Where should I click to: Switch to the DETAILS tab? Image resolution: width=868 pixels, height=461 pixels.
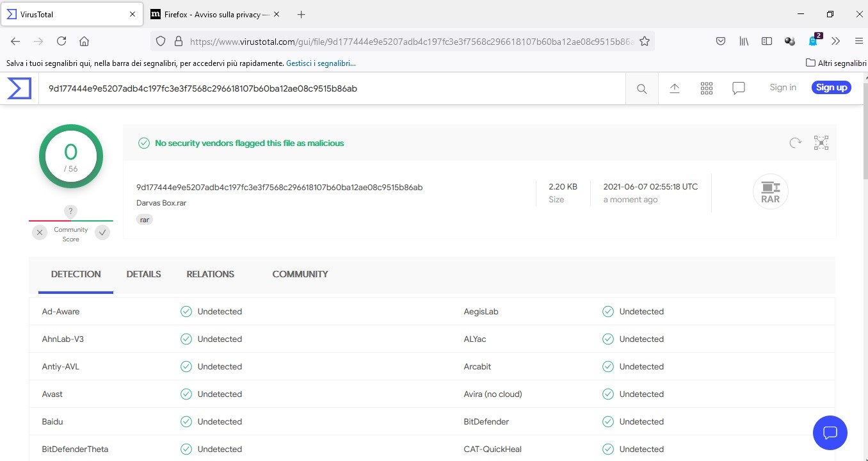point(143,274)
